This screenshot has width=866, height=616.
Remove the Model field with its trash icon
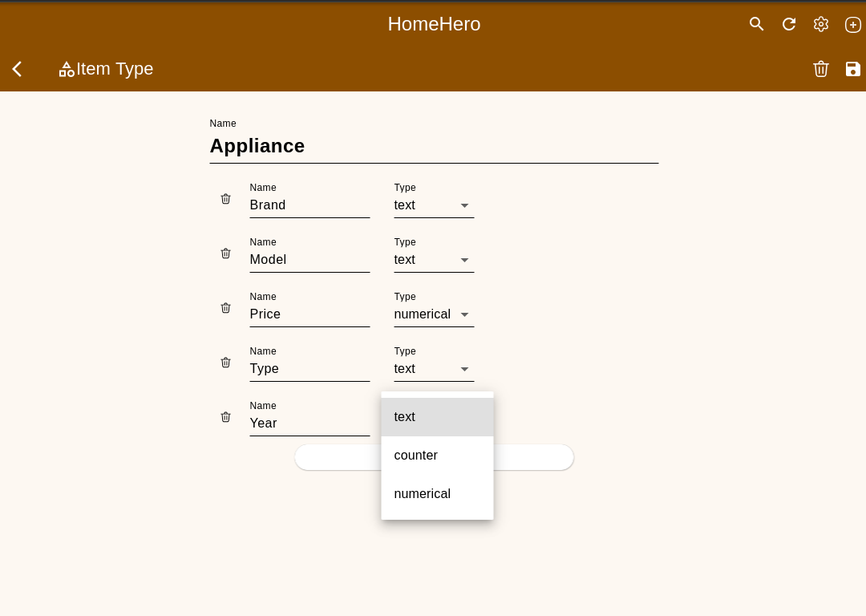coord(225,253)
